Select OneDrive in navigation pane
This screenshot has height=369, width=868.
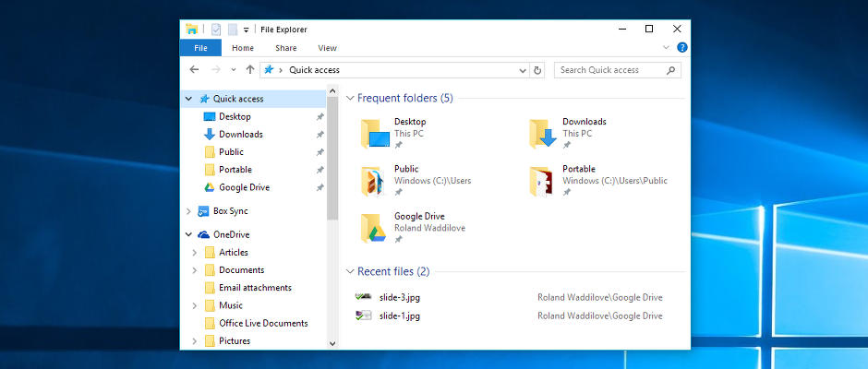232,234
